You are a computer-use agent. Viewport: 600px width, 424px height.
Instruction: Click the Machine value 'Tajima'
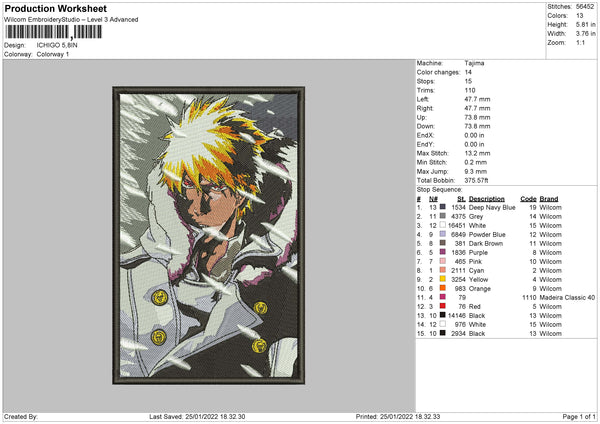(x=474, y=63)
